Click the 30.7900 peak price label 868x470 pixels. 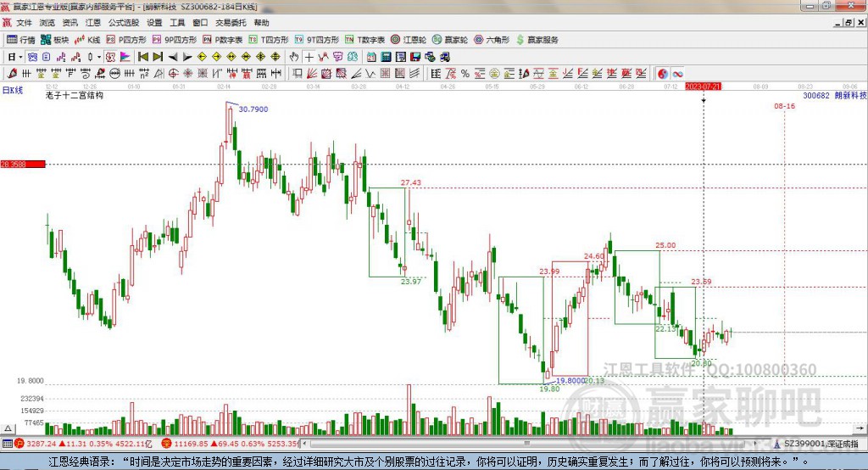[x=253, y=109]
